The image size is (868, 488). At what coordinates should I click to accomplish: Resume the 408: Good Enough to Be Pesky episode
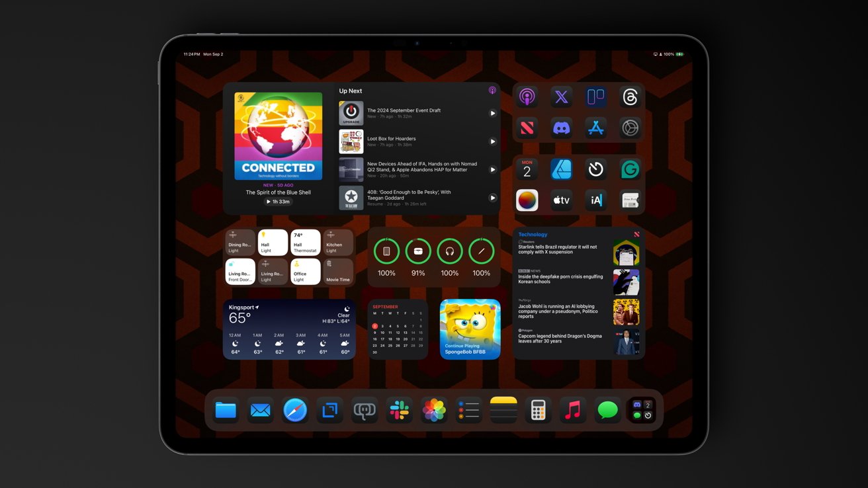pos(492,198)
